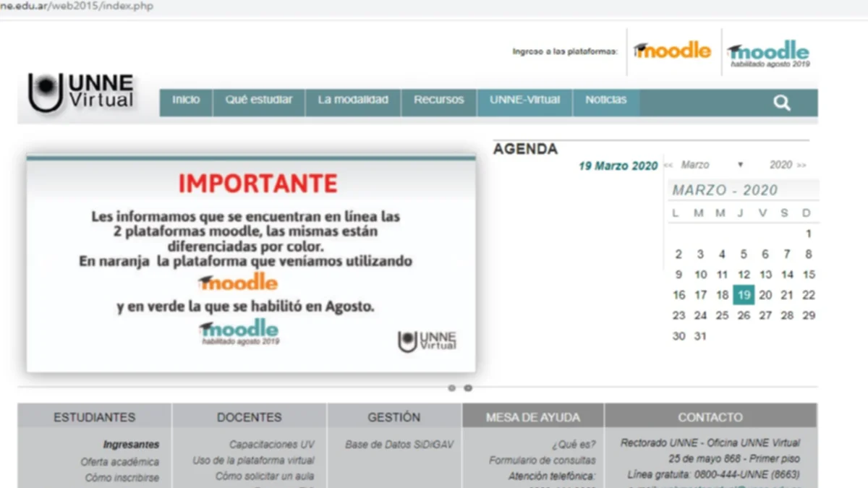
Task: Click "Ingreso a las plataformas:" label
Action: (x=565, y=52)
